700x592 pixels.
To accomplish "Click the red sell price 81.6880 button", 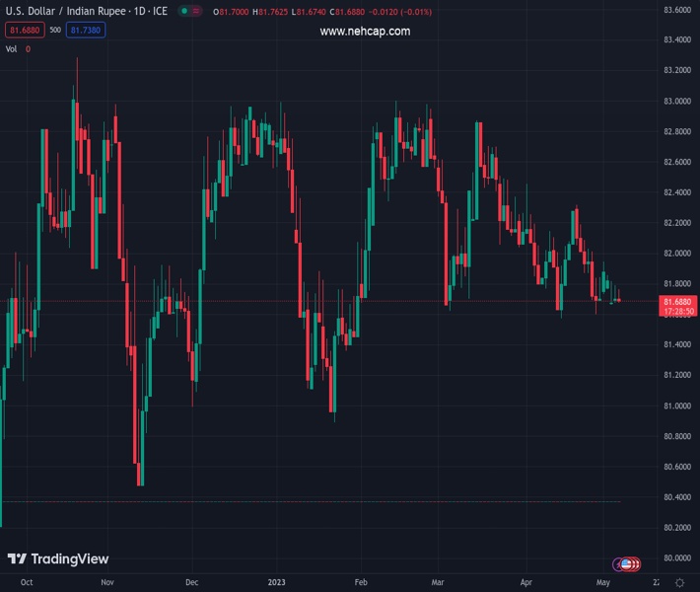I will tap(24, 30).
